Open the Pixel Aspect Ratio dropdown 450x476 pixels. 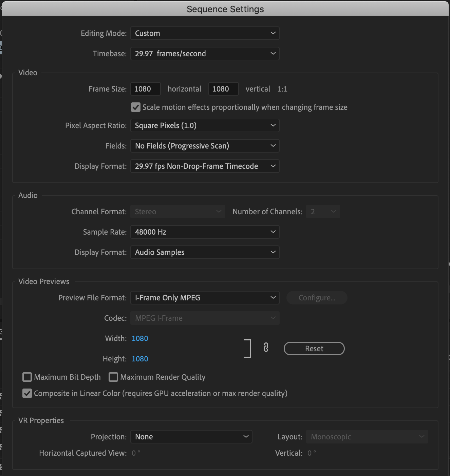pyautogui.click(x=205, y=125)
